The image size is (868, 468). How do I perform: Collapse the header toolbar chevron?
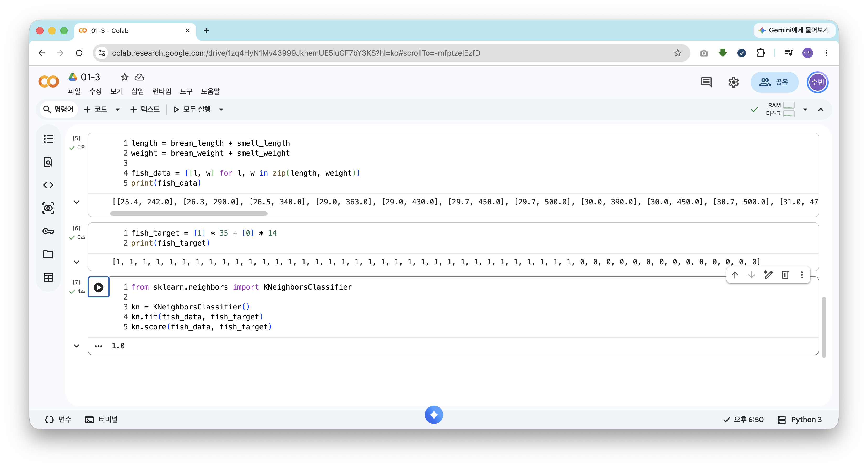(x=821, y=110)
